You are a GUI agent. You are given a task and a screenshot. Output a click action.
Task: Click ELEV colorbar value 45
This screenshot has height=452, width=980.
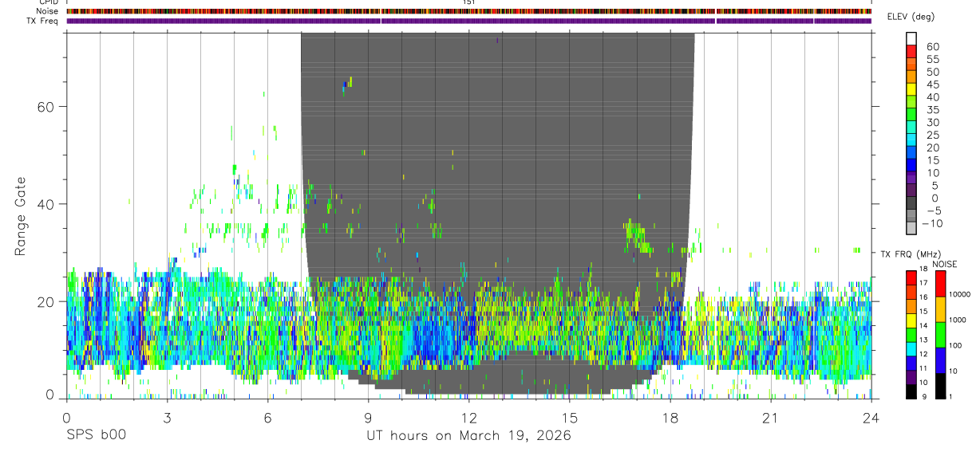pyautogui.click(x=932, y=85)
